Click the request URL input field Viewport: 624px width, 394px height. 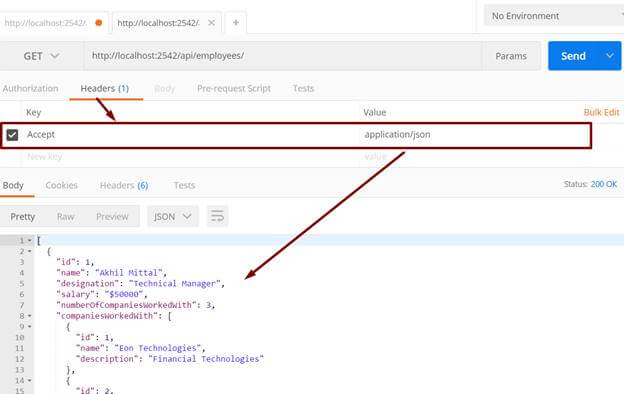[283, 56]
